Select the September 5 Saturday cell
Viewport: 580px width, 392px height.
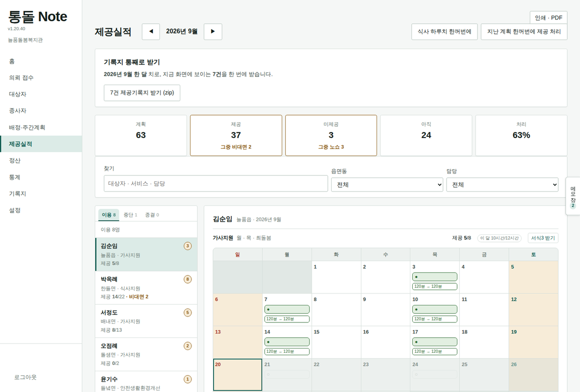coord(533,277)
